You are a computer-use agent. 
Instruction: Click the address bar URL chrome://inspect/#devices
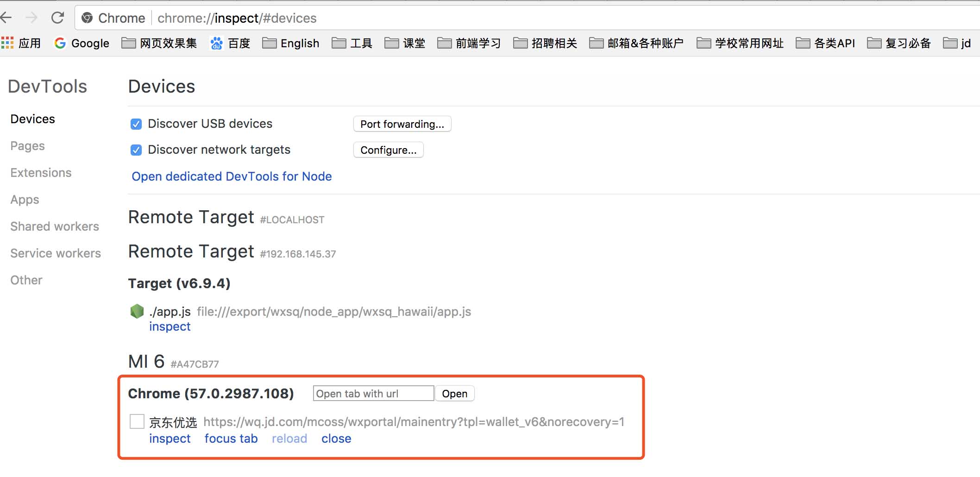237,18
